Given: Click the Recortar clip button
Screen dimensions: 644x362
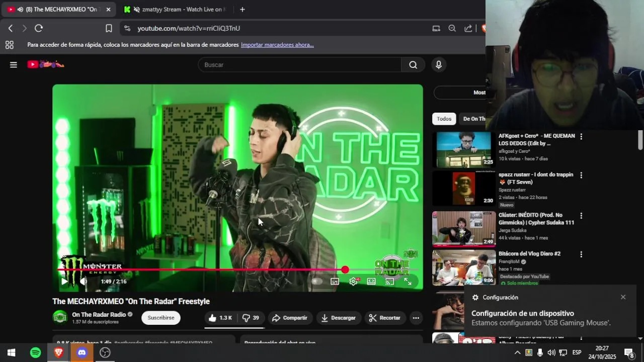Looking at the screenshot, I should pyautogui.click(x=385, y=318).
